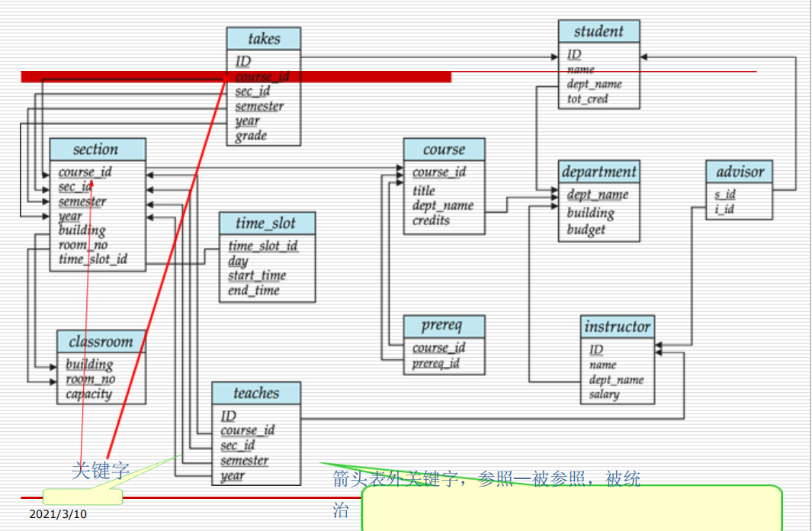
Task: Click the 'section' table header
Action: point(98,150)
